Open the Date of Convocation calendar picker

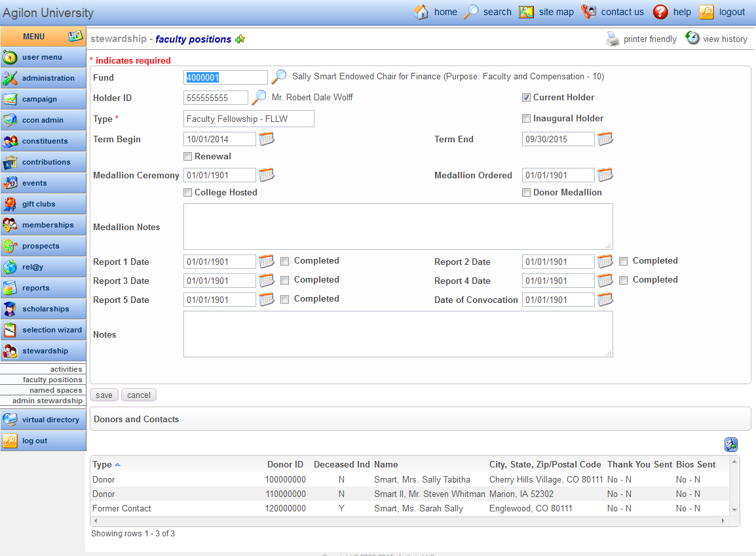tap(605, 300)
